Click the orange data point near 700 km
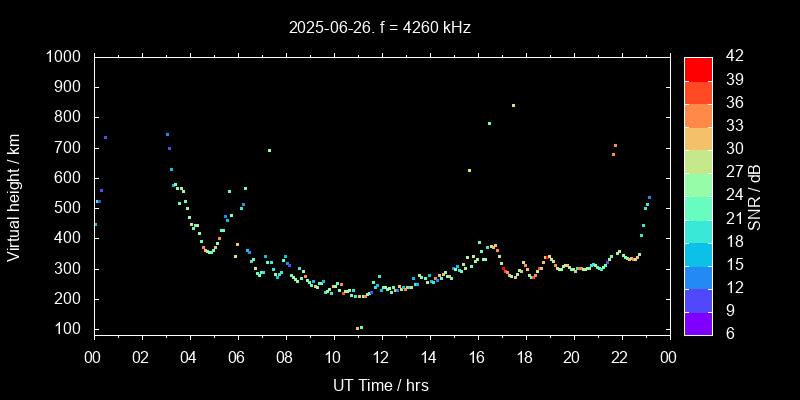Viewport: 800px width, 400px height. tap(615, 146)
